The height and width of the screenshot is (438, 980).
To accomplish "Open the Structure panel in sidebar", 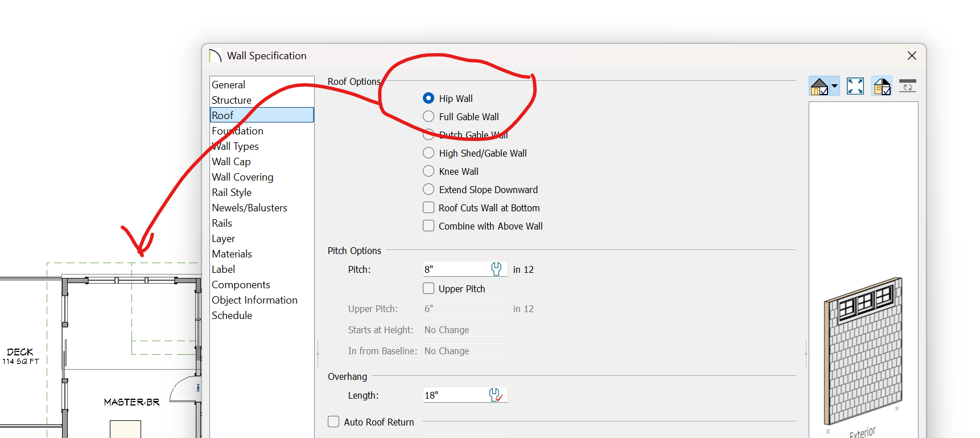I will tap(232, 100).
